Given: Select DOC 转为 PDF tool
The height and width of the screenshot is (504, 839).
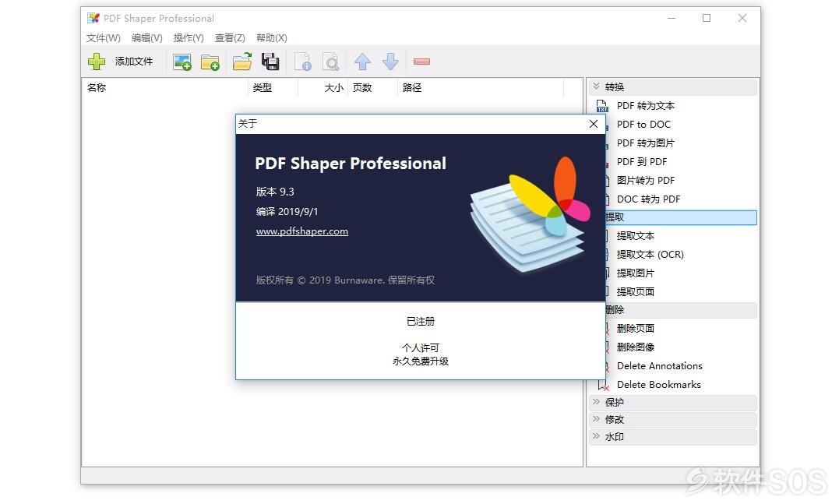Looking at the screenshot, I should click(x=648, y=199).
